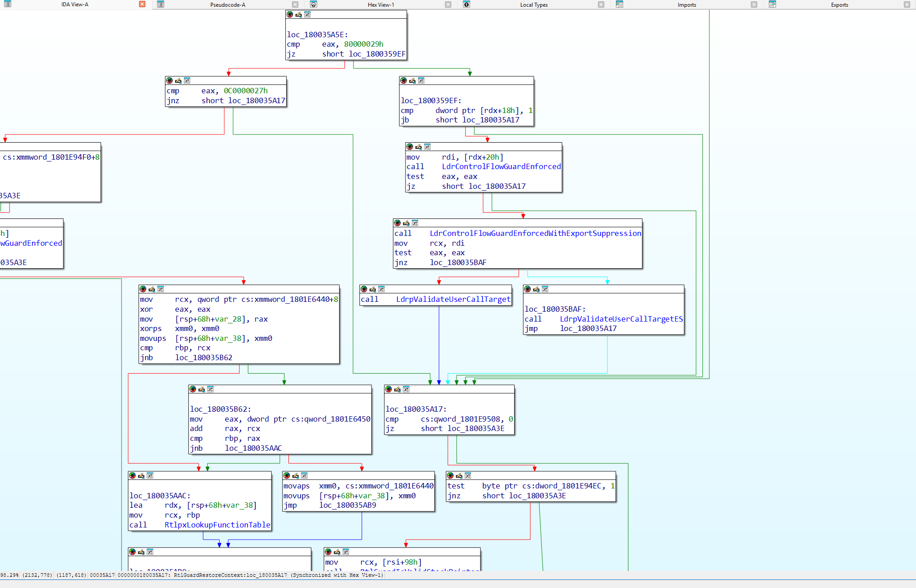
Task: Click pencil icon on 'cmp eax, 0C0000027h' node
Action: (178, 81)
